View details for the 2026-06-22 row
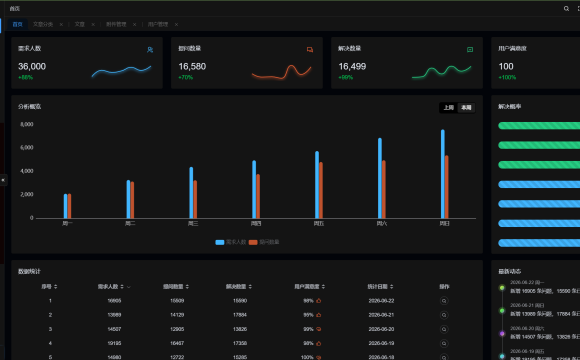Image resolution: width=580 pixels, height=360 pixels. tap(444, 301)
